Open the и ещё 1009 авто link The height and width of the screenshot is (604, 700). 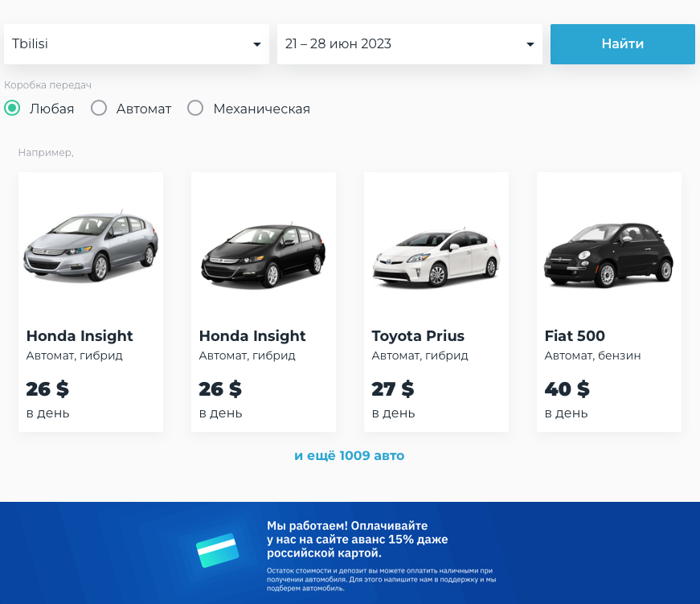click(x=350, y=456)
